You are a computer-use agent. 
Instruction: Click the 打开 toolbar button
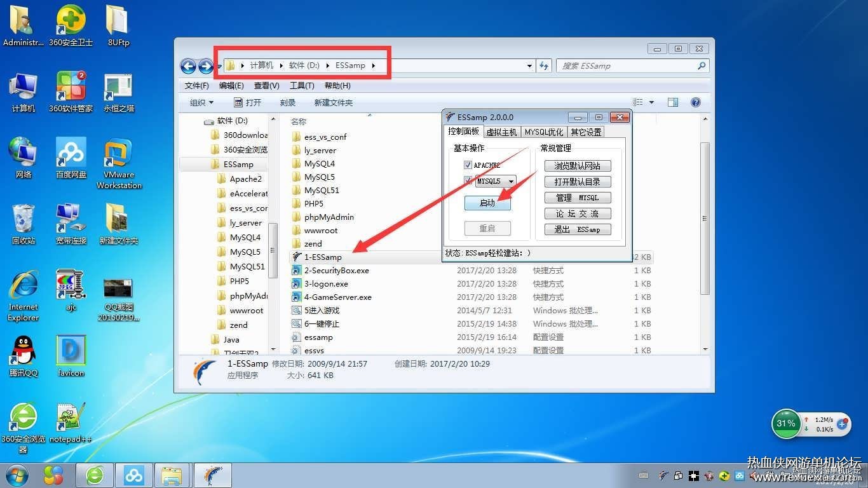[x=247, y=102]
